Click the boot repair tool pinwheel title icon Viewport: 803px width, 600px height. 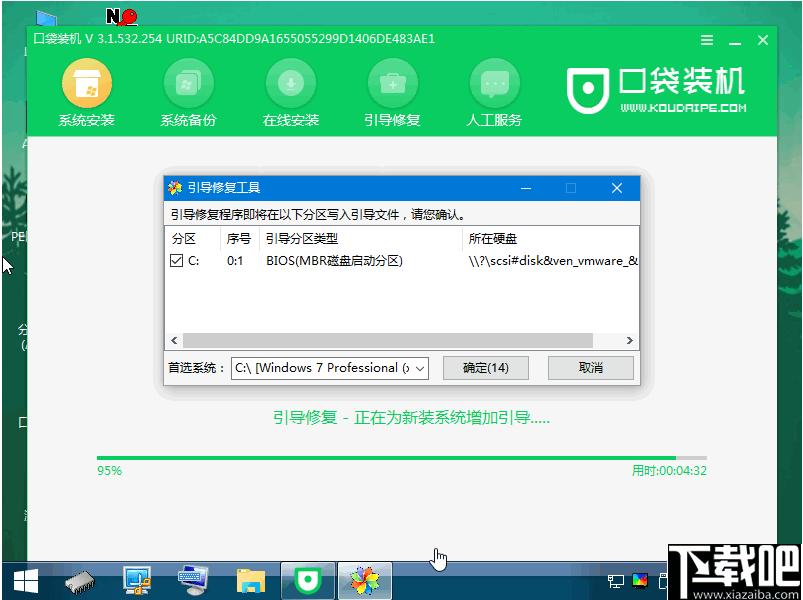175,188
